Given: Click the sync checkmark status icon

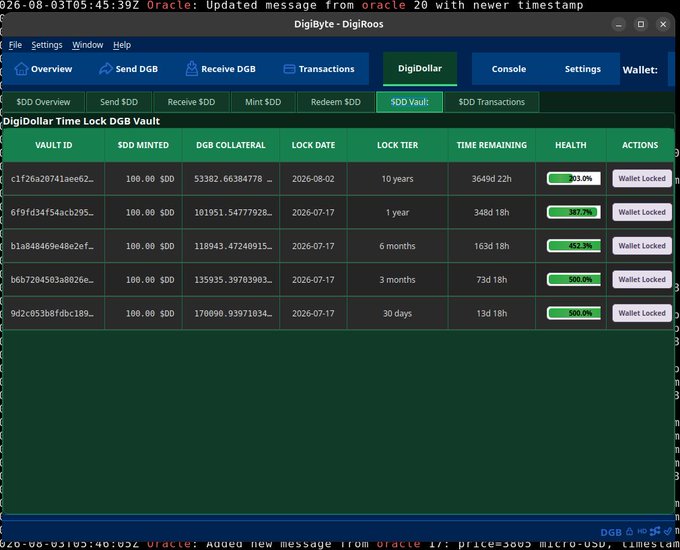Looking at the screenshot, I should coord(668,531).
